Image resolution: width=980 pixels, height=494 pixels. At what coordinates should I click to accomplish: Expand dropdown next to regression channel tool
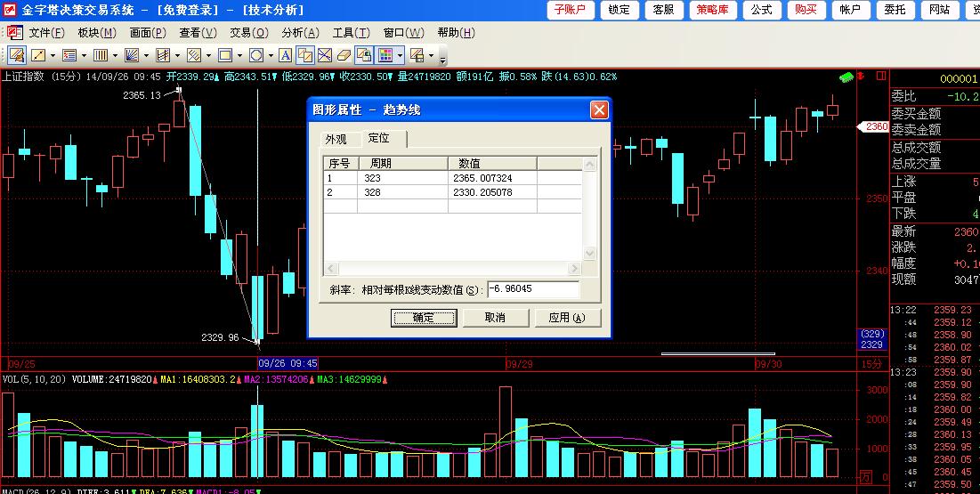coord(177,56)
